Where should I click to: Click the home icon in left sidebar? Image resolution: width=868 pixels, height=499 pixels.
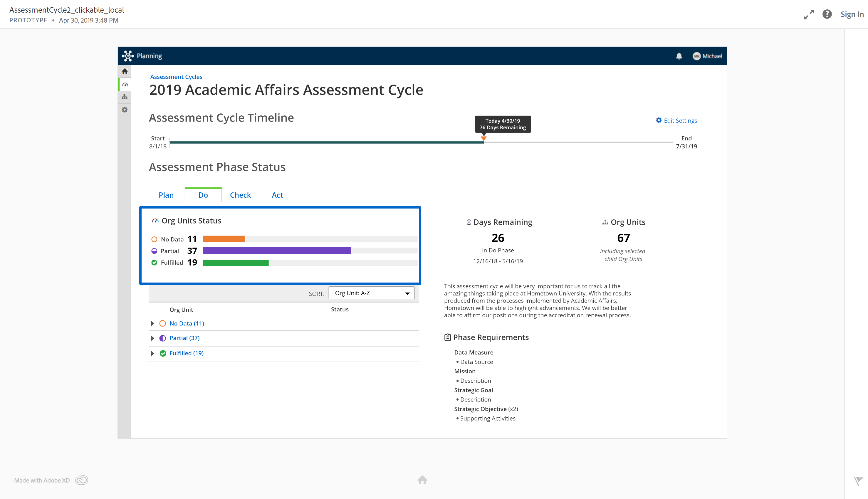click(x=125, y=71)
